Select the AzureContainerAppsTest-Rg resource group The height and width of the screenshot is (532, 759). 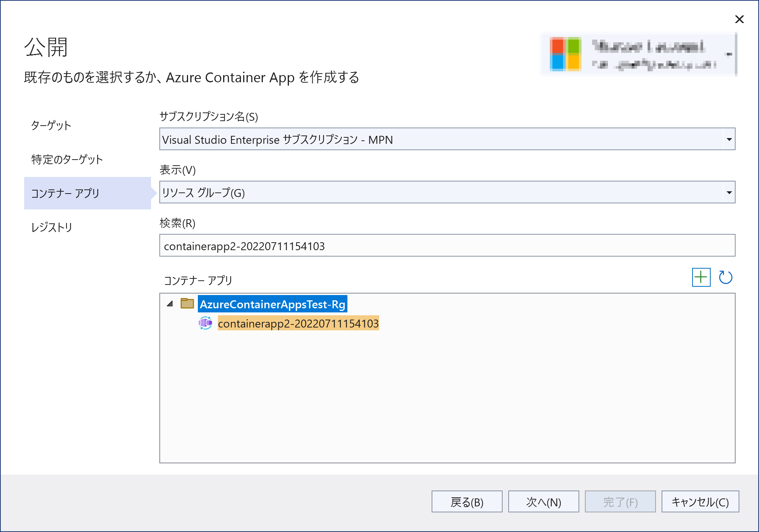coord(272,304)
